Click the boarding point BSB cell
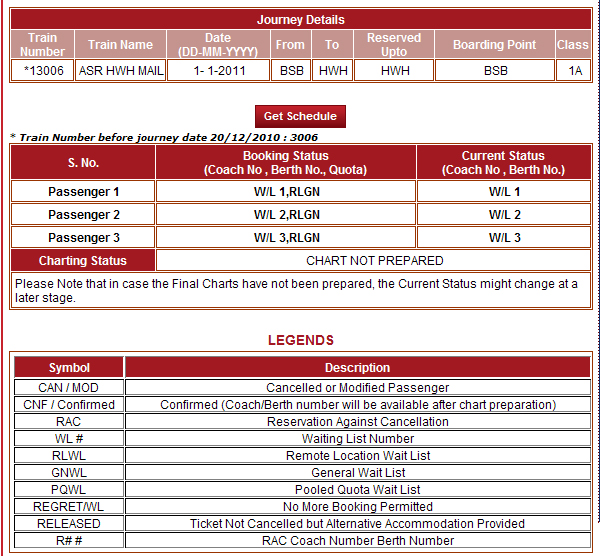600x556 pixels. click(x=495, y=71)
